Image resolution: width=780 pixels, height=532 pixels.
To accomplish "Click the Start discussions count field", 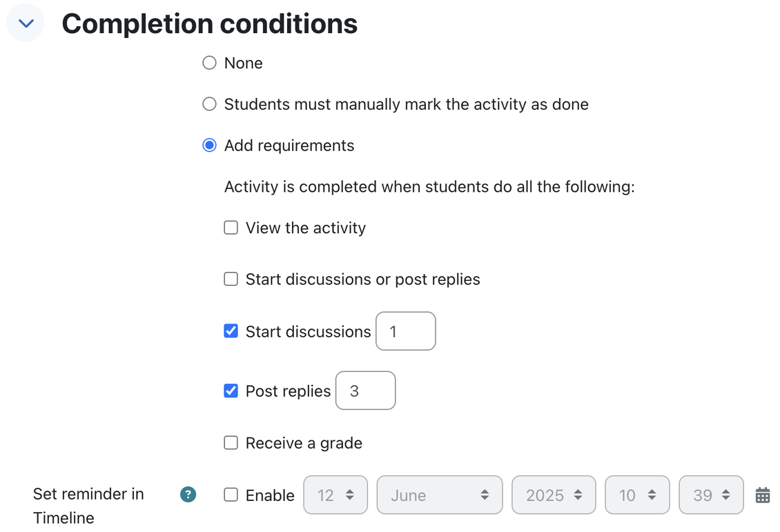I will pyautogui.click(x=405, y=331).
